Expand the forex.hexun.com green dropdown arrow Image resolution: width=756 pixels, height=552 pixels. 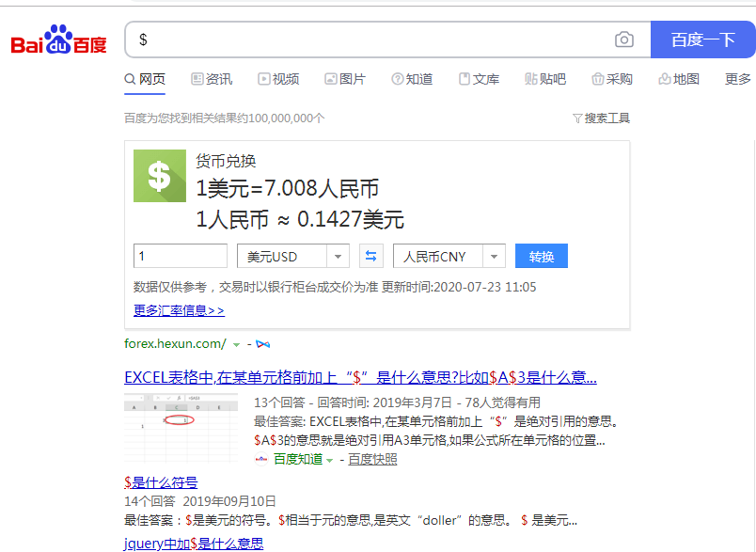236,345
